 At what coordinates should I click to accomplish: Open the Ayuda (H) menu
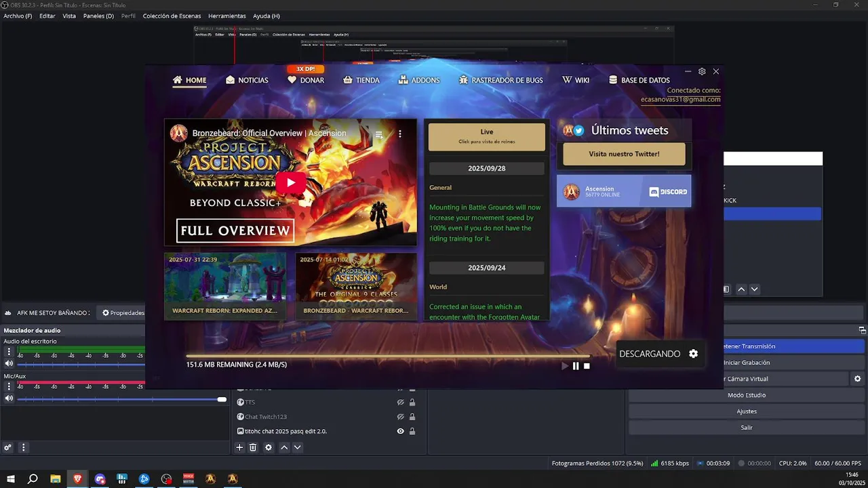pyautogui.click(x=266, y=16)
